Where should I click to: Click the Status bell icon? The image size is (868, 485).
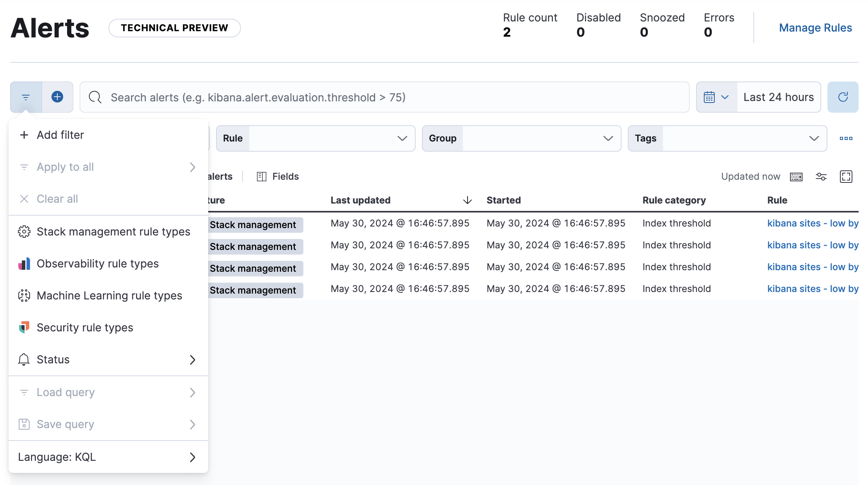point(24,360)
